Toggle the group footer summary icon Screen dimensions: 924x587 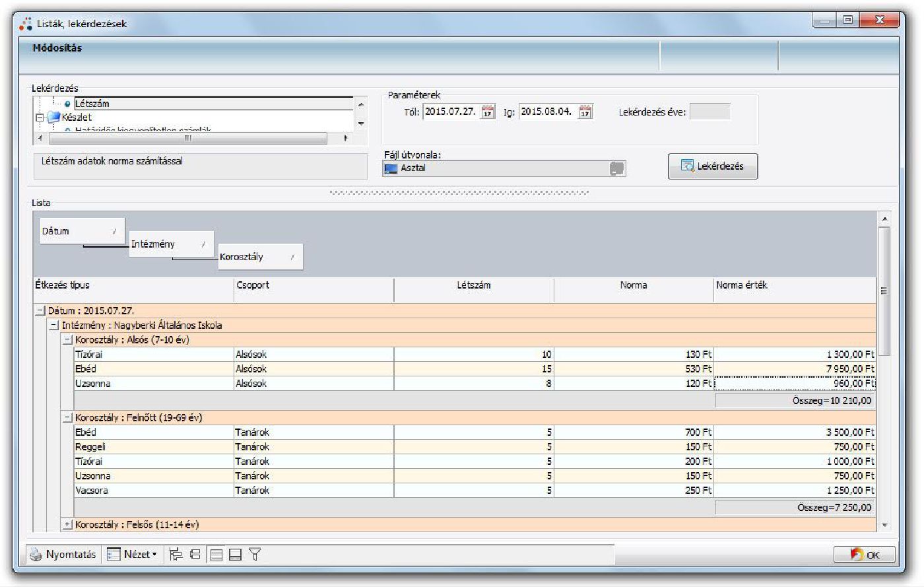coord(235,555)
